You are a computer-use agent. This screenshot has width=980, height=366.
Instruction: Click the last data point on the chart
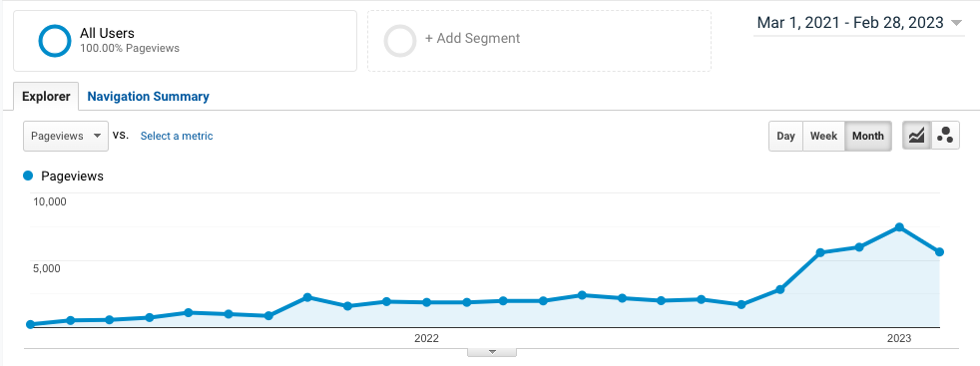[x=939, y=251]
